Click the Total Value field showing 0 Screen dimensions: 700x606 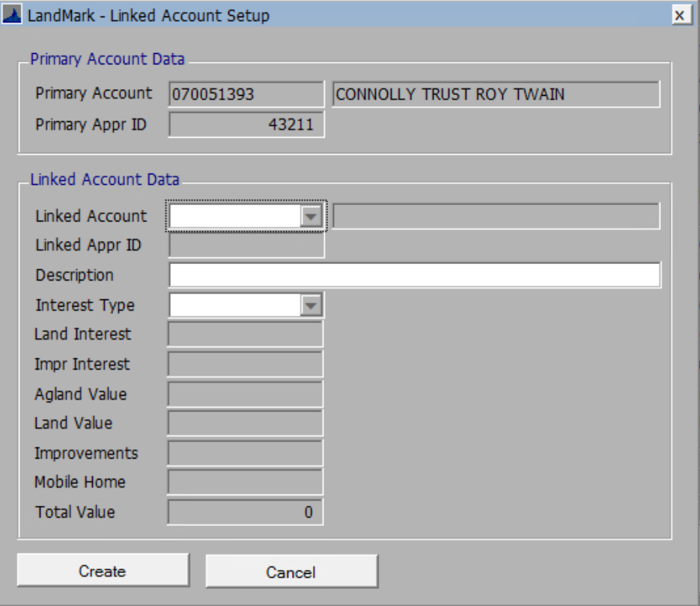tap(247, 512)
